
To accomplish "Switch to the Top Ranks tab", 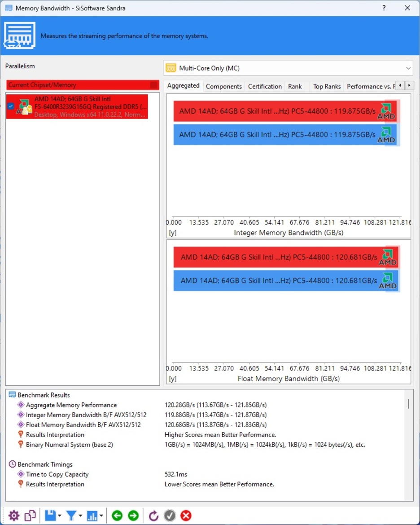I will pos(327,86).
